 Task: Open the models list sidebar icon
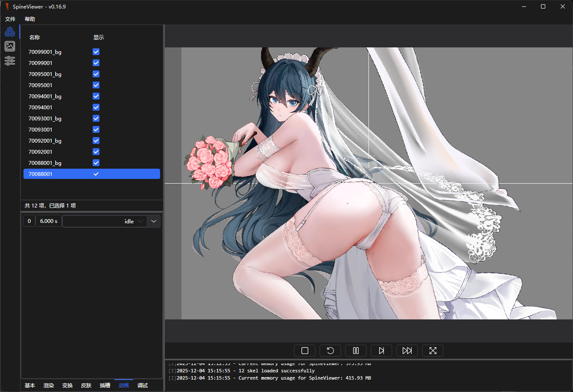pos(10,32)
